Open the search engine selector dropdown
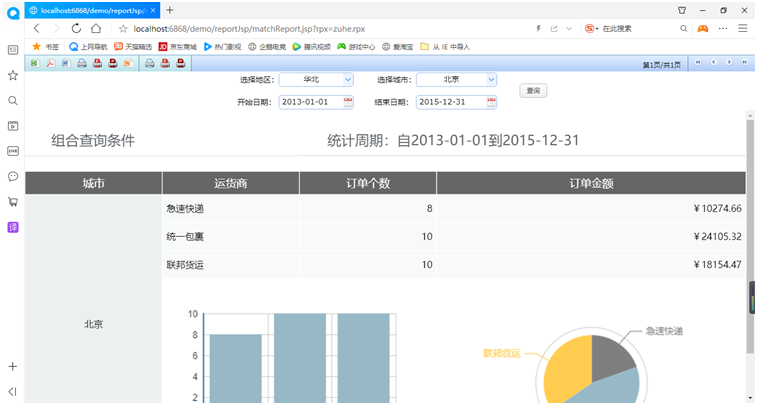Screen dimensions: 757x405 point(592,28)
